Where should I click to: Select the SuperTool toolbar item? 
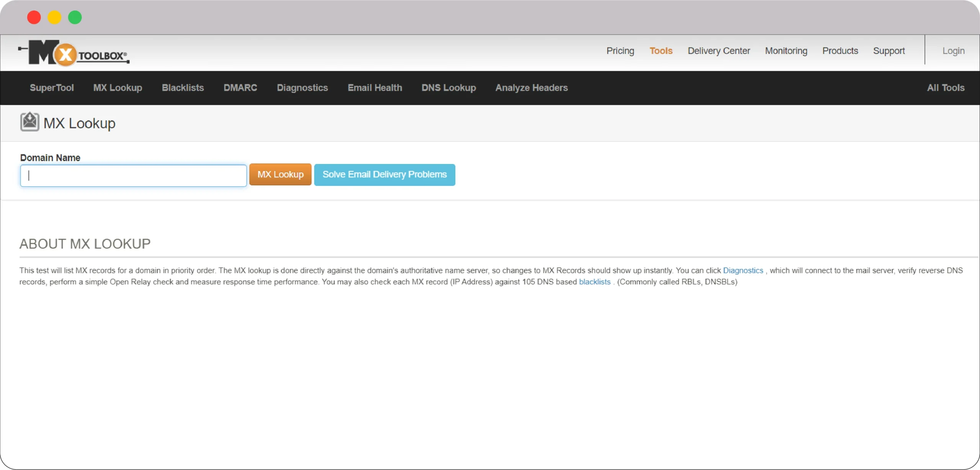click(52, 88)
